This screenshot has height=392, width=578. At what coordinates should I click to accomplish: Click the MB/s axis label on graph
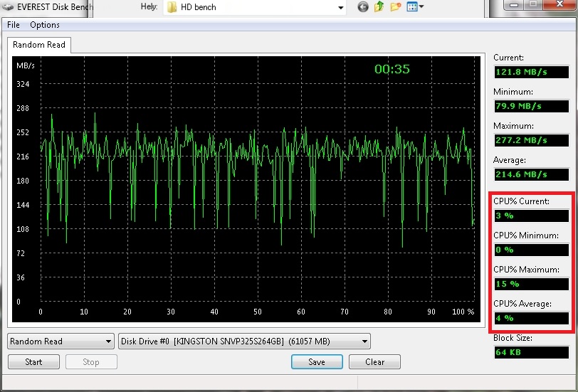click(26, 65)
